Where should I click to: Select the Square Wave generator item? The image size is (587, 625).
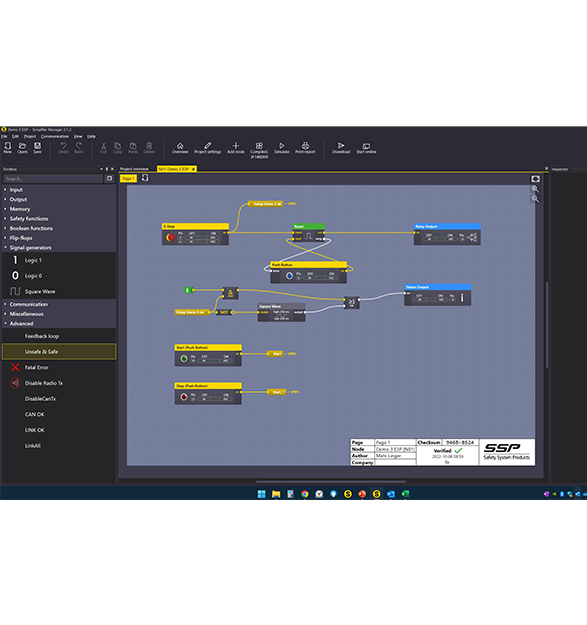[59, 291]
